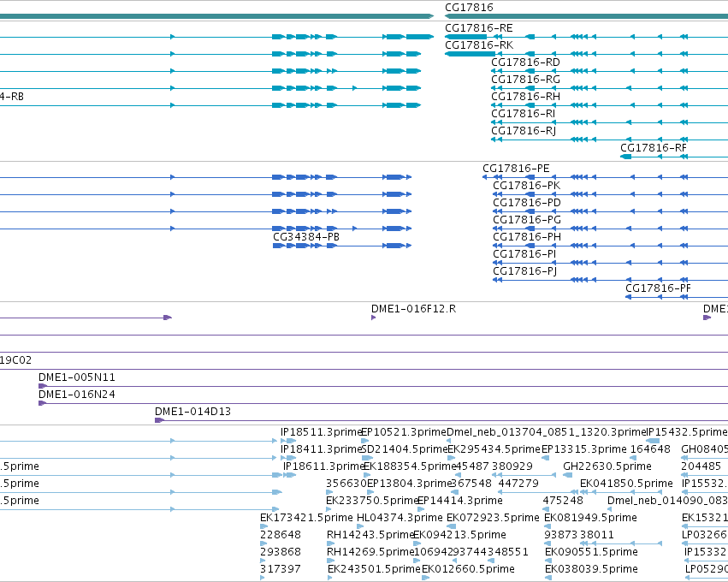Screen dimensions: 728x582
Task: Open the CG17816-PD protein label
Action: coord(527,203)
